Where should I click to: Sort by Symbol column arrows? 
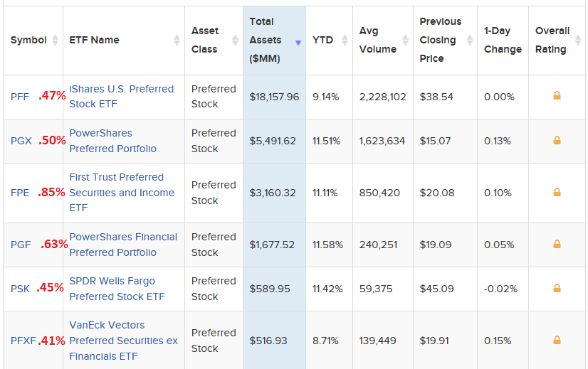(55, 41)
